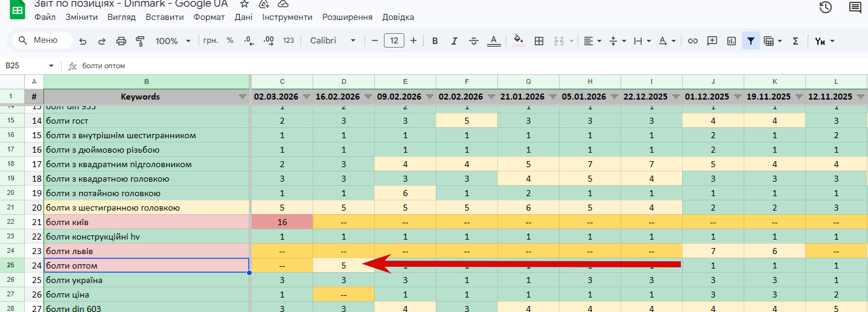Open the borders tool
Screen dimensions: 868x312
[540, 41]
